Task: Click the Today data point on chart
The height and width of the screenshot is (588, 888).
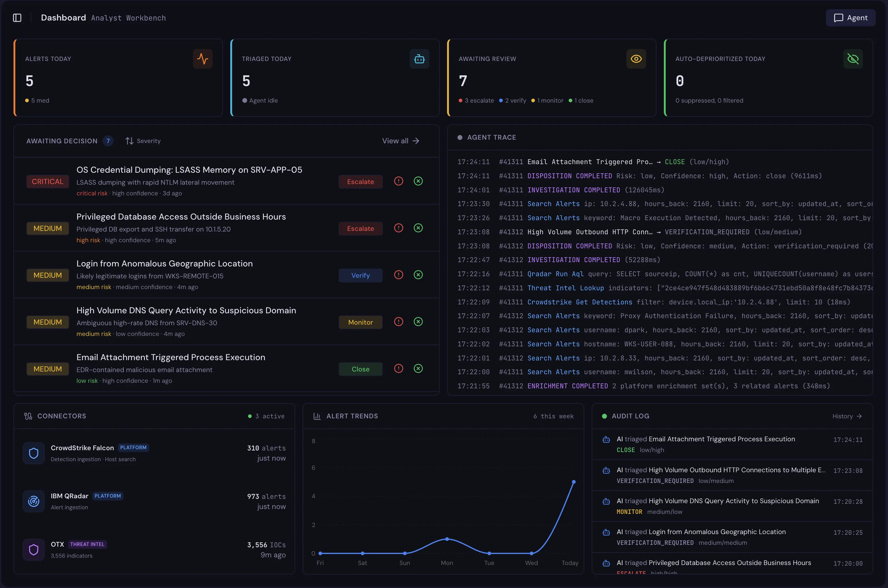Action: tap(574, 482)
